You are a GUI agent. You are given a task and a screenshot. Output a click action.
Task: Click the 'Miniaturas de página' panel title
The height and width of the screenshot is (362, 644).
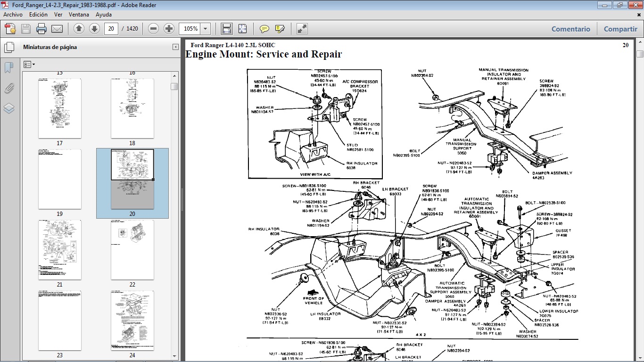coord(50,47)
